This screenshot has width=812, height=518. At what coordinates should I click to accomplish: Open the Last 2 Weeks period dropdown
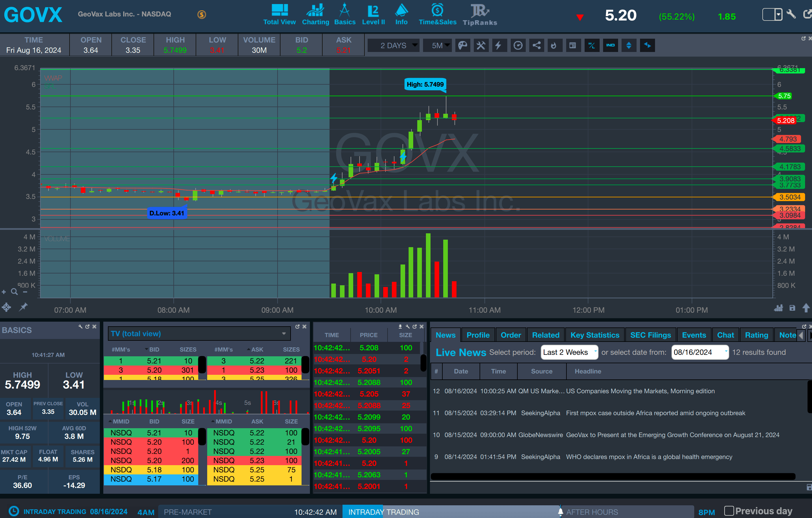point(570,352)
